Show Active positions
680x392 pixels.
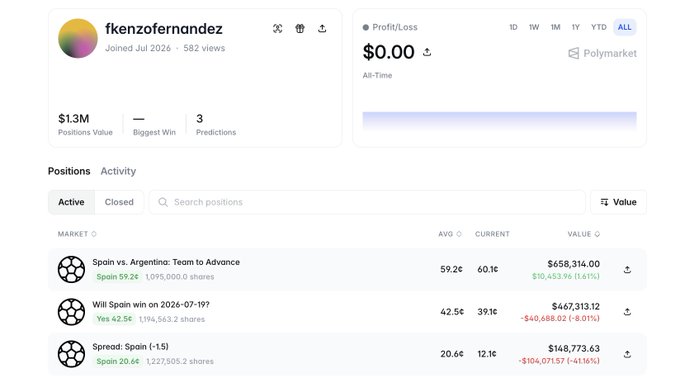tap(71, 202)
